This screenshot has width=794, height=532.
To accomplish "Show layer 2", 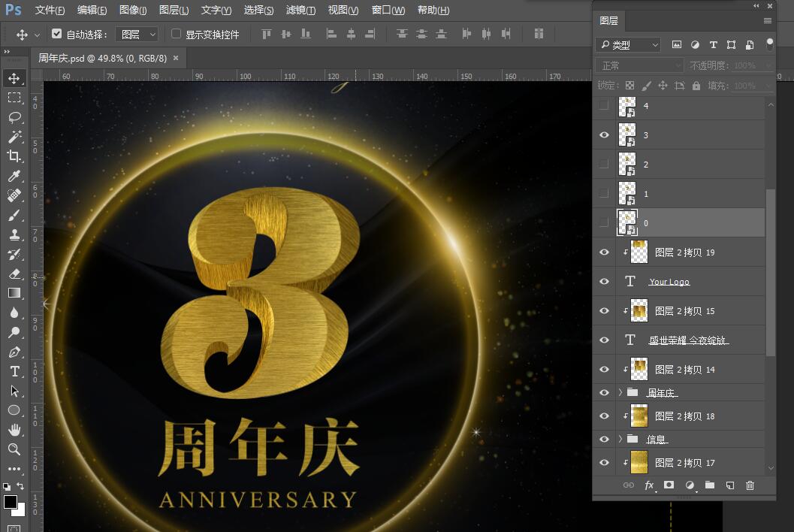I will tap(604, 164).
